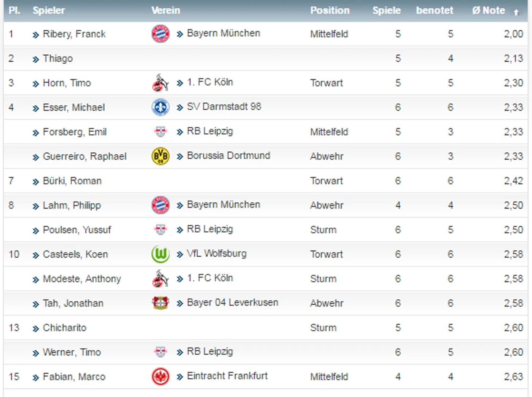Click the Borussia Dortmund BVB logo

(160, 156)
